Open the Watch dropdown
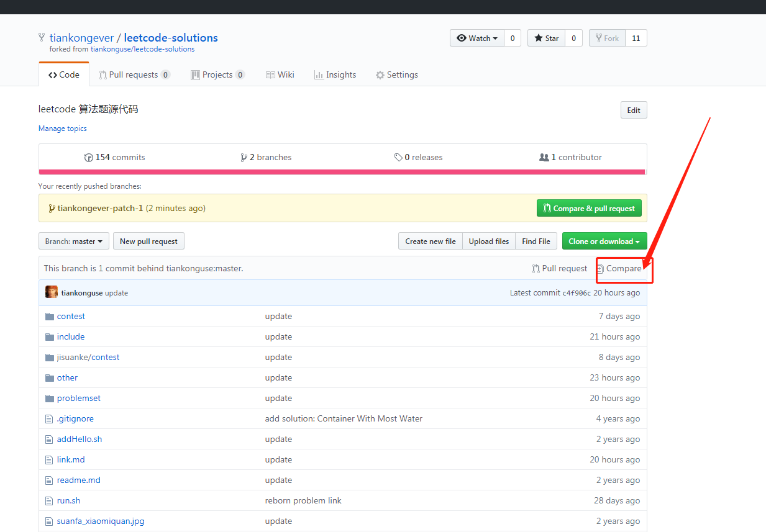This screenshot has width=766, height=532. [477, 38]
